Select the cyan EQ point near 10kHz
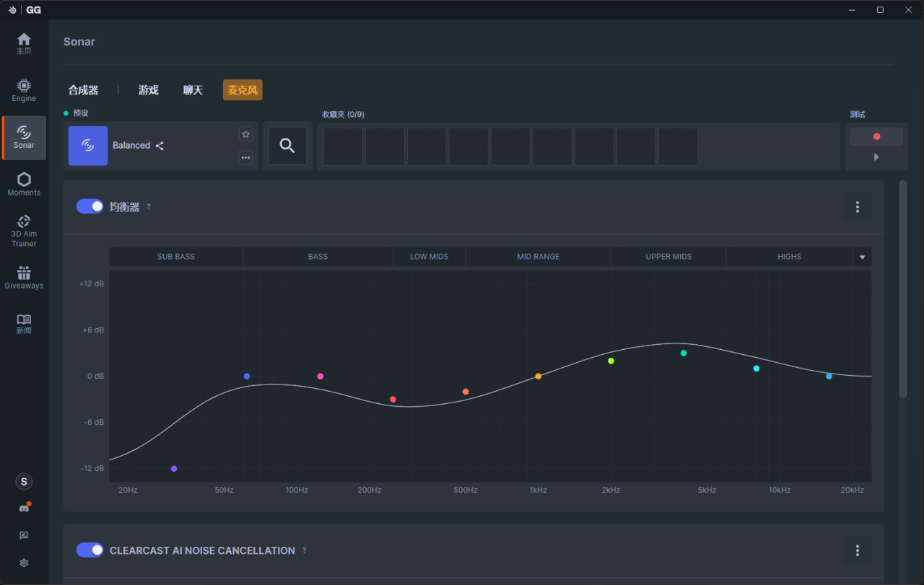This screenshot has width=924, height=585. 757,369
